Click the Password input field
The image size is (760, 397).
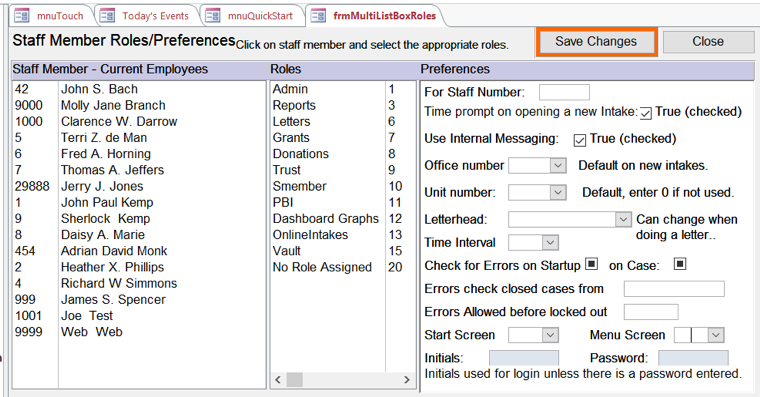tap(693, 358)
